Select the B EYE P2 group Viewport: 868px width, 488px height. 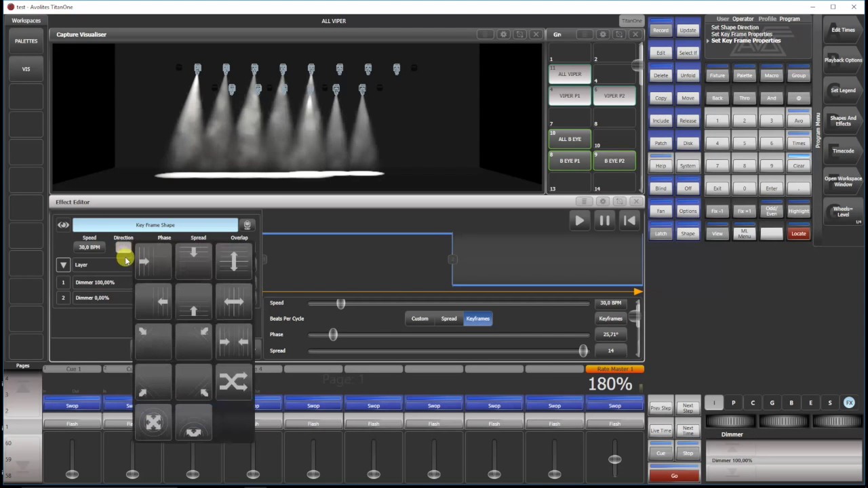[x=614, y=161]
